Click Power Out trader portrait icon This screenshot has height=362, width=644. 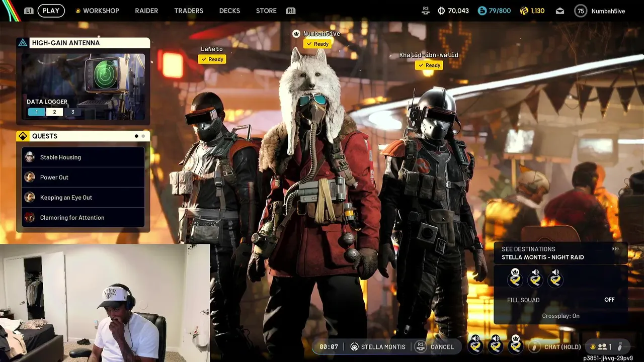[x=30, y=177]
